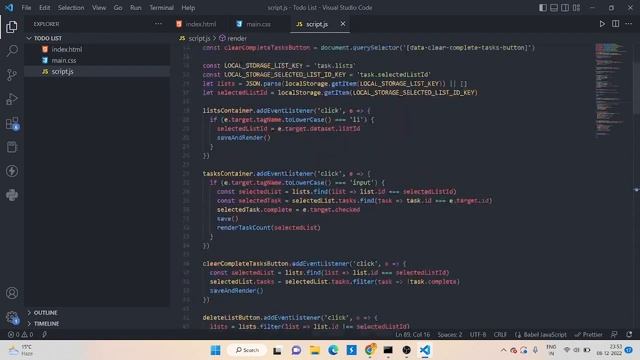Open the taskbar clock and date
The width and height of the screenshot is (640, 360).
tap(609, 350)
